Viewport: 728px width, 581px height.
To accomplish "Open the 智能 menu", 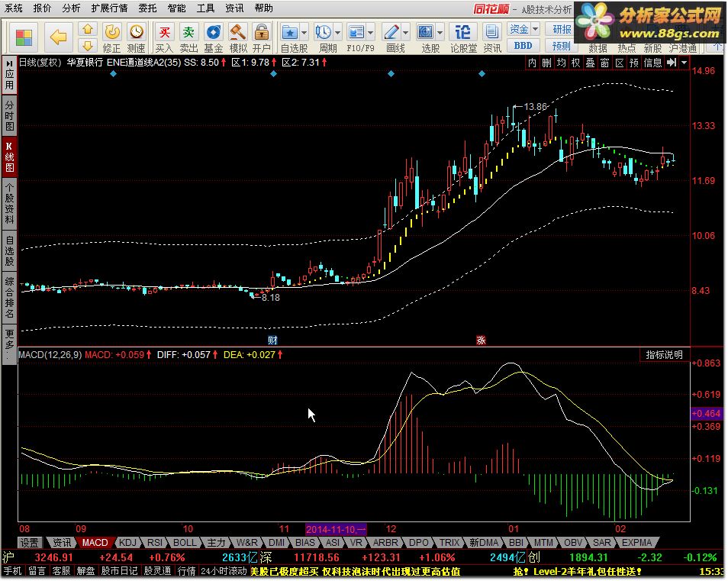I will click(176, 8).
